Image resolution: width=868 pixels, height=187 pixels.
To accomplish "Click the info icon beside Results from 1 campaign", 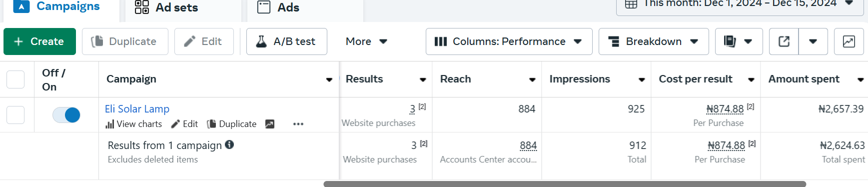I will (x=229, y=144).
